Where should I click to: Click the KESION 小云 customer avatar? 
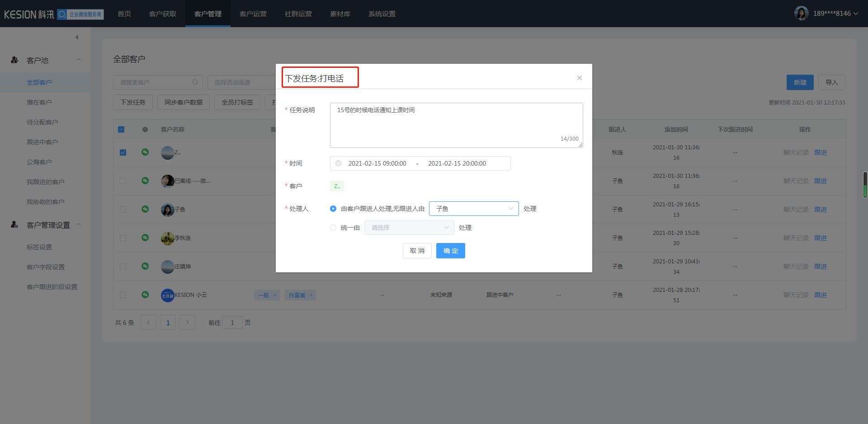coord(167,295)
